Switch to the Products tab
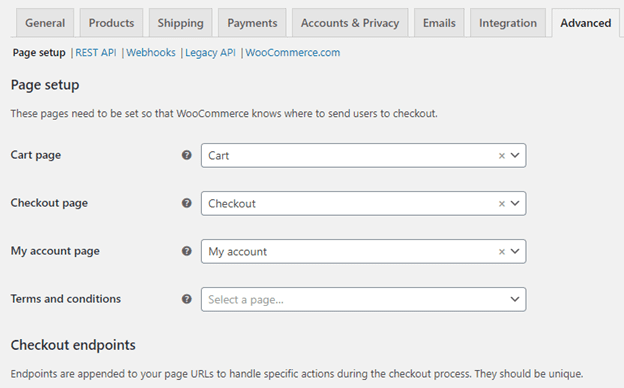Screen dimensions: 624x388 pos(111,23)
